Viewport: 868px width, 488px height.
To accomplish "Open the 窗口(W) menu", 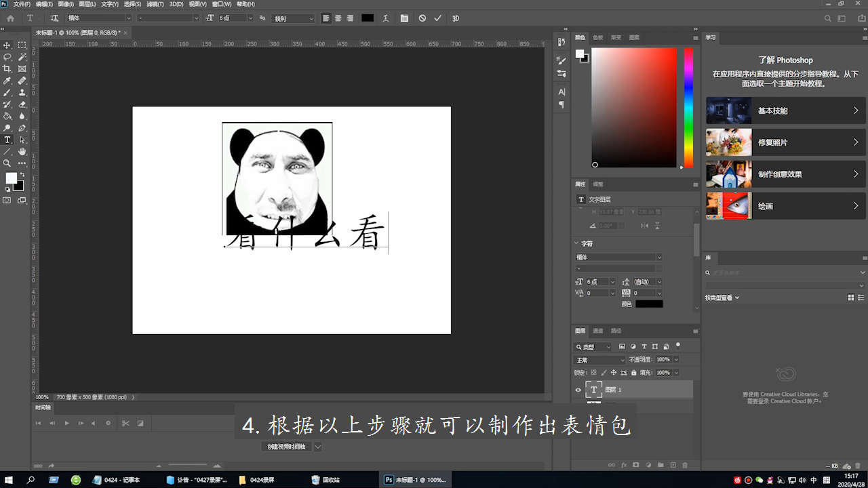I will point(221,4).
